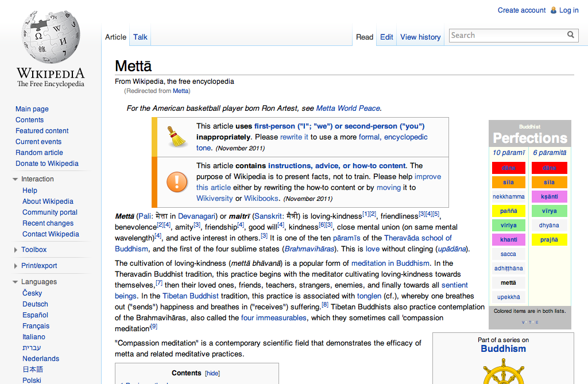Open Featured content link

coord(42,131)
